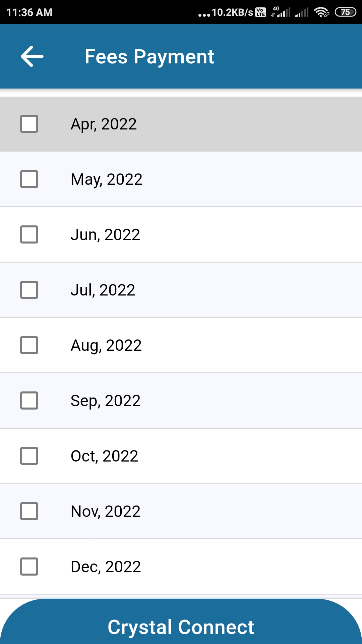
Task: Tap the Nov, 2022 row label
Action: pos(106,512)
